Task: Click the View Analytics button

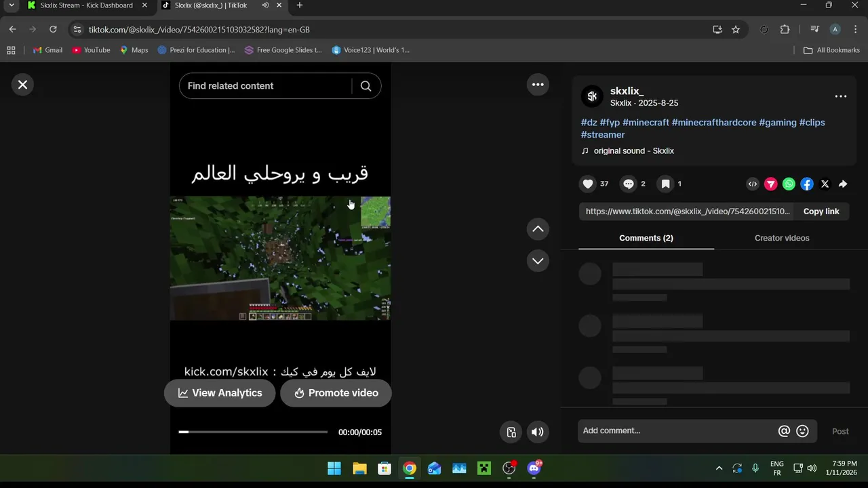Action: [220, 393]
